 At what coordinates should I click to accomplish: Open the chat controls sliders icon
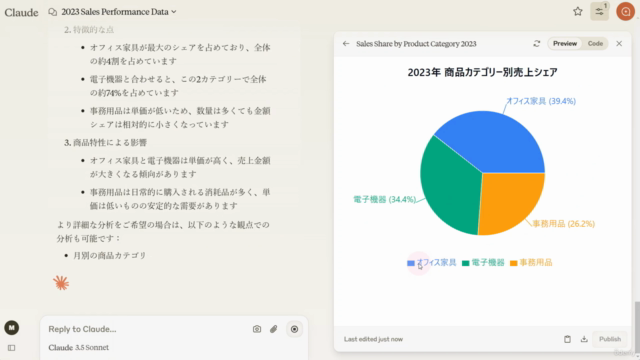[x=600, y=11]
